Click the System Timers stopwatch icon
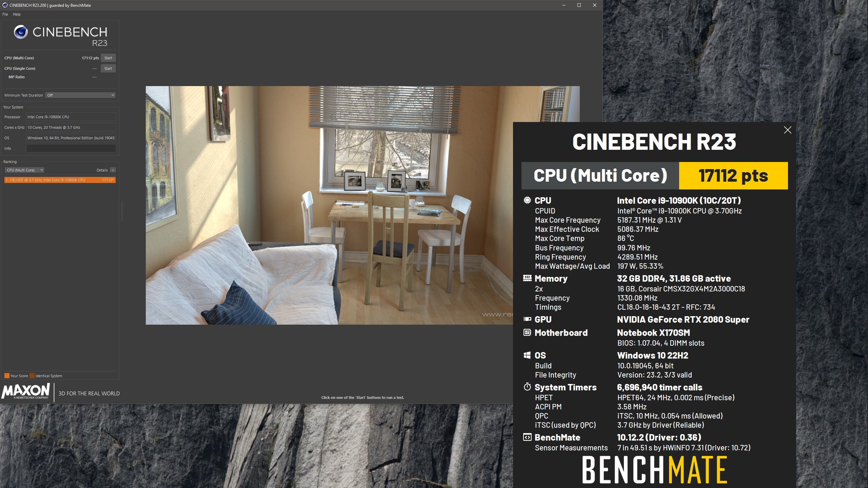868x488 pixels. pyautogui.click(x=527, y=387)
